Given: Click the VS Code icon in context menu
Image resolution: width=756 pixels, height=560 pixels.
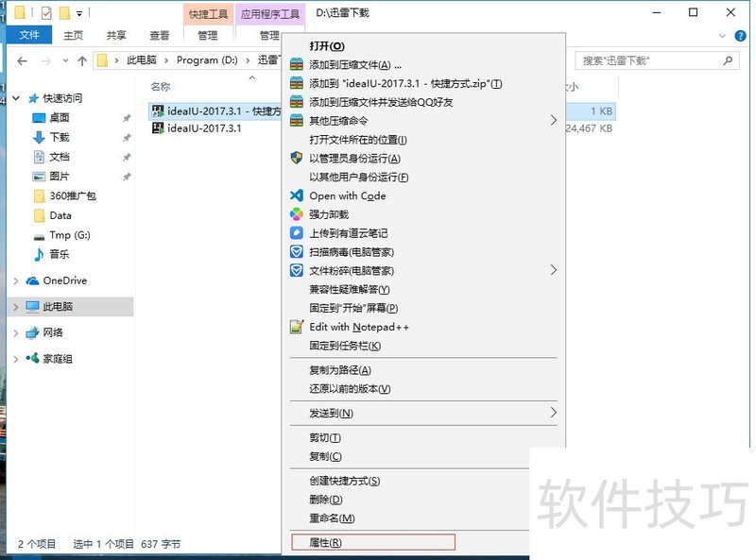Looking at the screenshot, I should (297, 195).
